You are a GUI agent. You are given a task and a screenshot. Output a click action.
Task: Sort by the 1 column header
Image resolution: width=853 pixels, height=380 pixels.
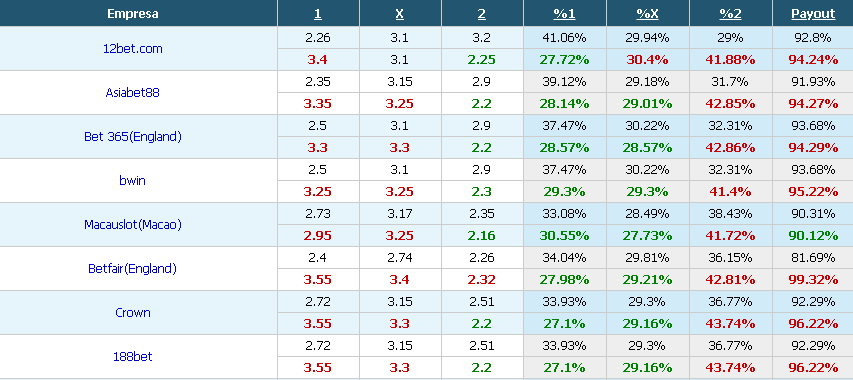[318, 14]
